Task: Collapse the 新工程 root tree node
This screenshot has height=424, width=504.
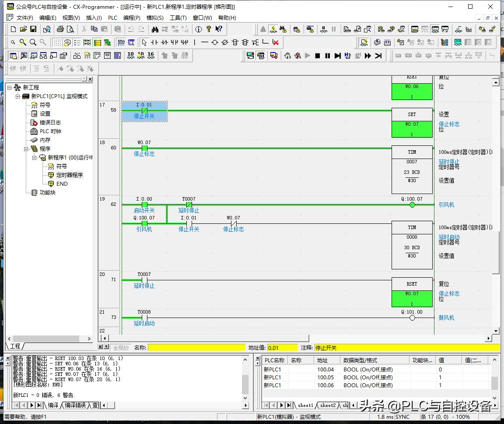Action: [x=9, y=88]
